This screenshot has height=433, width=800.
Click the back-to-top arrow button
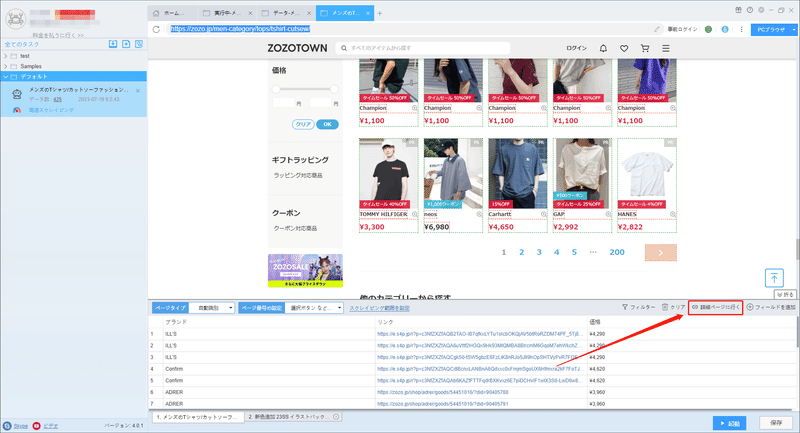[x=774, y=278]
